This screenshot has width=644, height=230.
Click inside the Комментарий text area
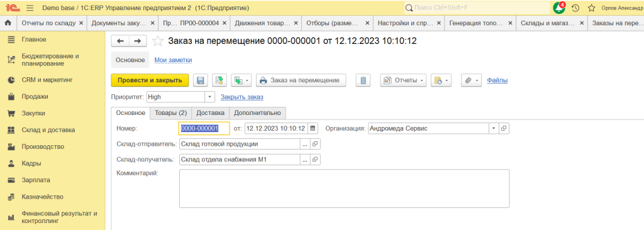pos(344,189)
